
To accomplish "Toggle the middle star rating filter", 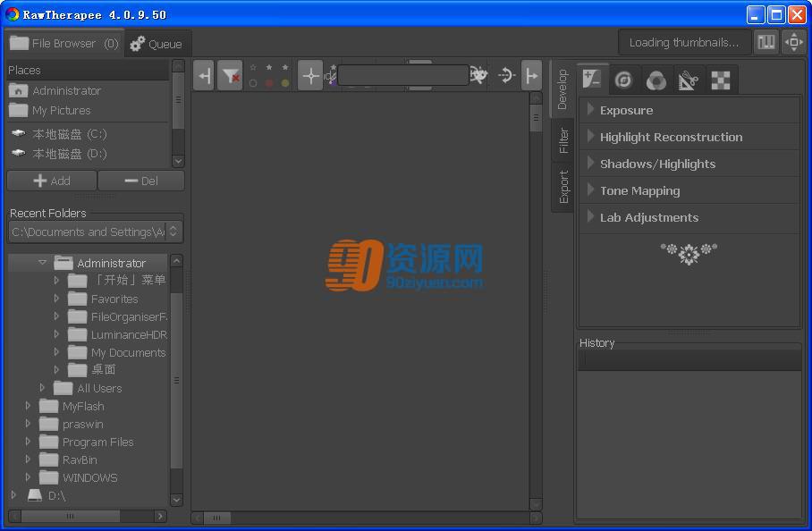I will point(269,67).
